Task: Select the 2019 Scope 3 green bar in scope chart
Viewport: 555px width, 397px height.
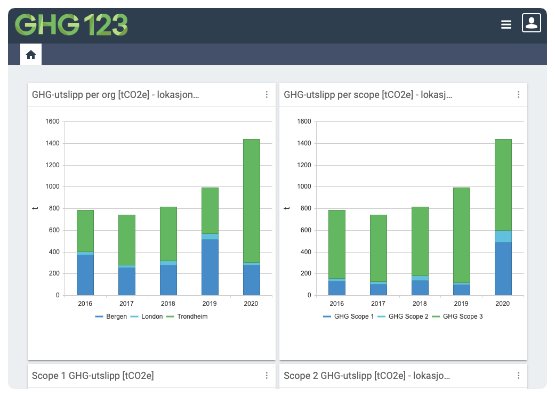Action: click(x=462, y=235)
